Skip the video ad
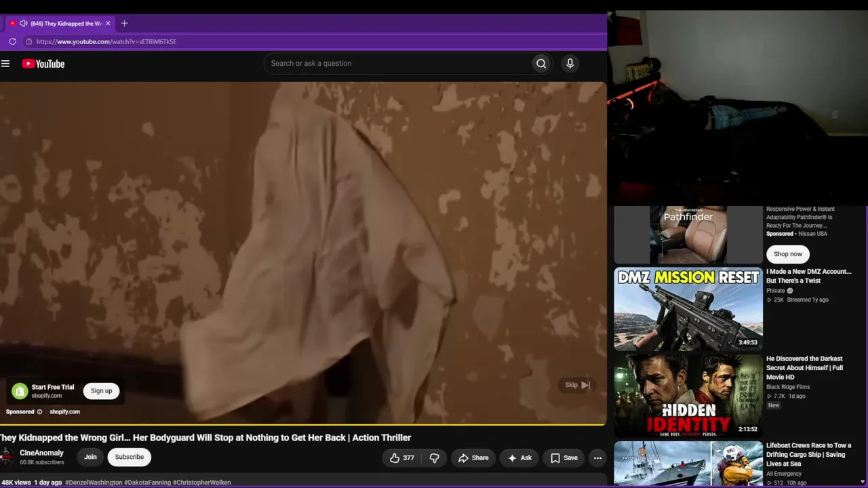This screenshot has width=868, height=488. 578,385
